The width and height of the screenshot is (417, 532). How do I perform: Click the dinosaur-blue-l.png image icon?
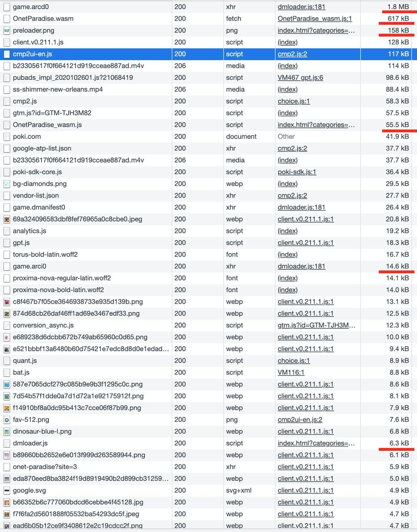(7, 431)
